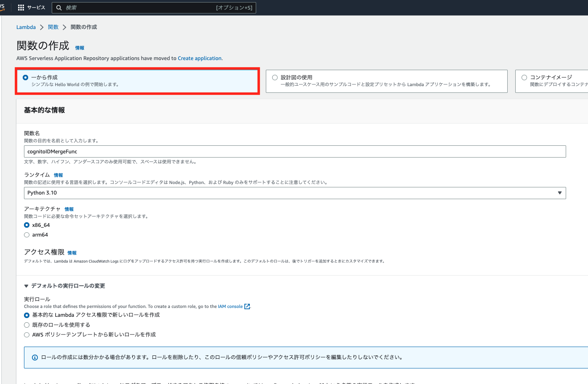The width and height of the screenshot is (588, 384).
Task: Go to Lambda breadcrumb
Action: click(x=26, y=27)
